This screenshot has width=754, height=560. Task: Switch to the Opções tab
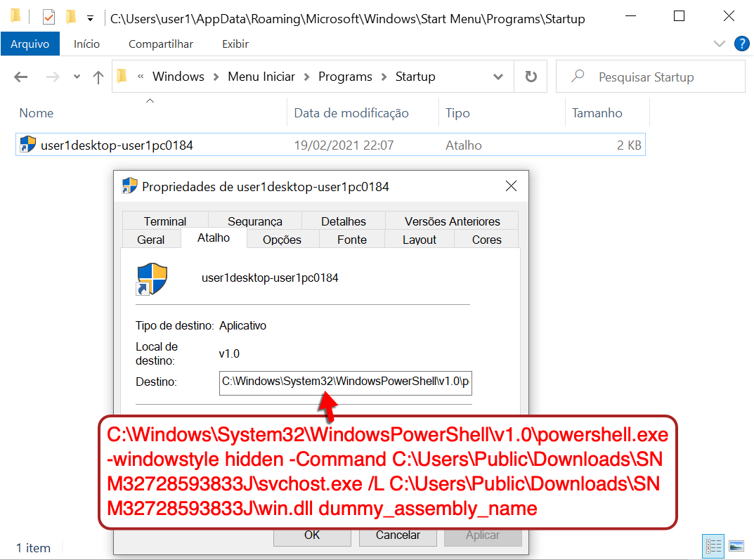[x=282, y=240]
